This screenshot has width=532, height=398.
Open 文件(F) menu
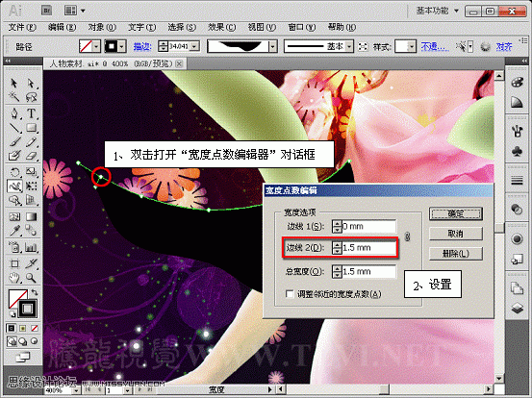point(22,27)
